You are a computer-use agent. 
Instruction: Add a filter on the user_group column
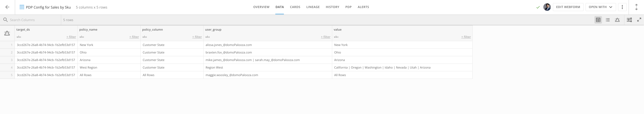coord(326,37)
